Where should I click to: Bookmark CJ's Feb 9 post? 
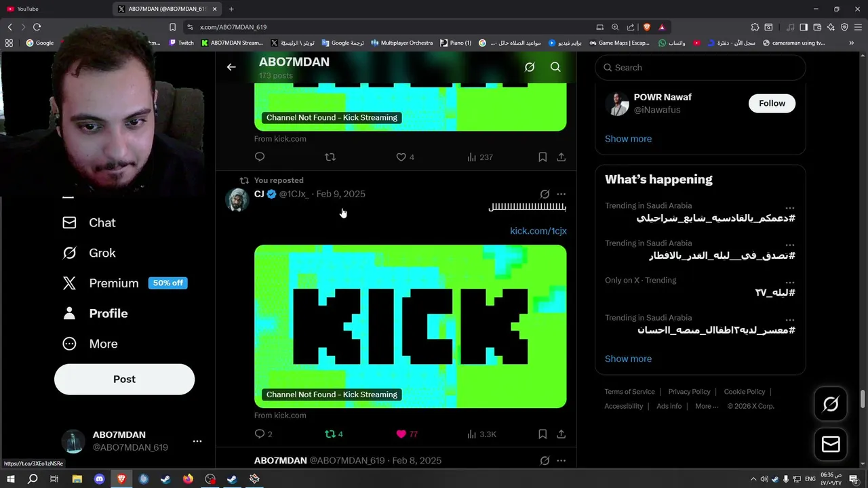[x=542, y=434]
